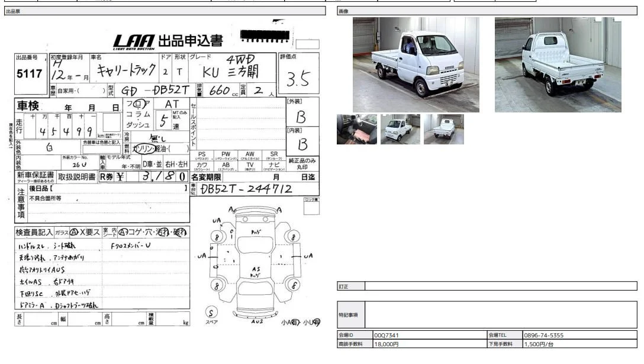Viewport: 644px width, 364px height.
Task: Select the small front-view truck thumbnail
Action: (x=400, y=129)
